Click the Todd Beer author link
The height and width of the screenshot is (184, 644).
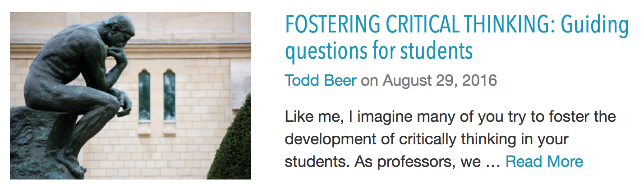[320, 81]
